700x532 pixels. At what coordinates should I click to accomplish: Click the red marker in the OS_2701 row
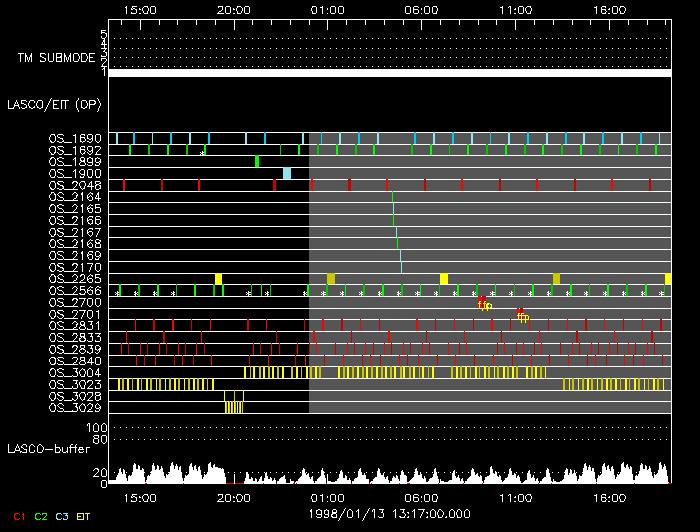(x=520, y=314)
